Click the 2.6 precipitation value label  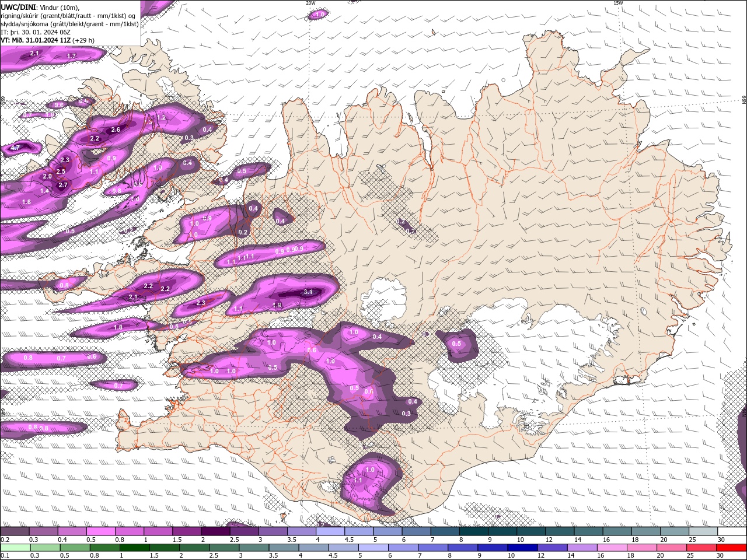pos(116,129)
